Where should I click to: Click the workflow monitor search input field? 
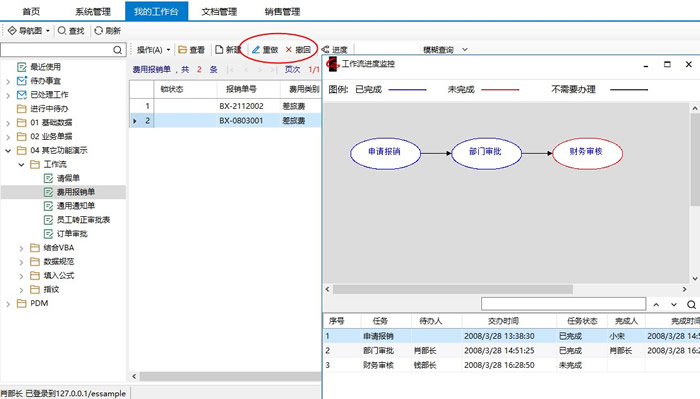tap(563, 304)
